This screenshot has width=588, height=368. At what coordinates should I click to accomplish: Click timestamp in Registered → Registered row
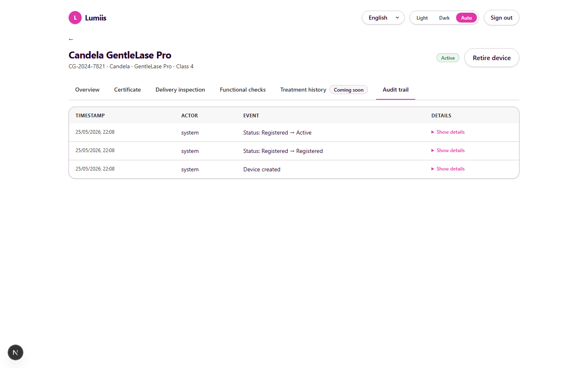(95, 150)
